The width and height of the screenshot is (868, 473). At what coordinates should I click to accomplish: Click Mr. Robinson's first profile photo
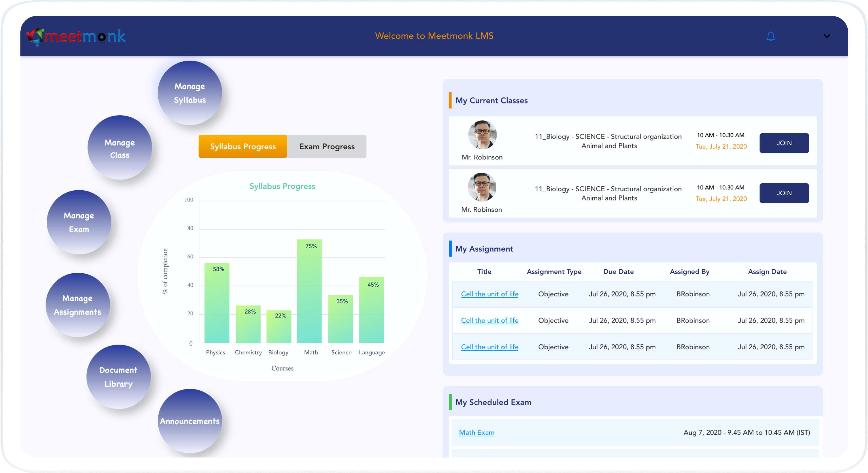[x=482, y=135]
